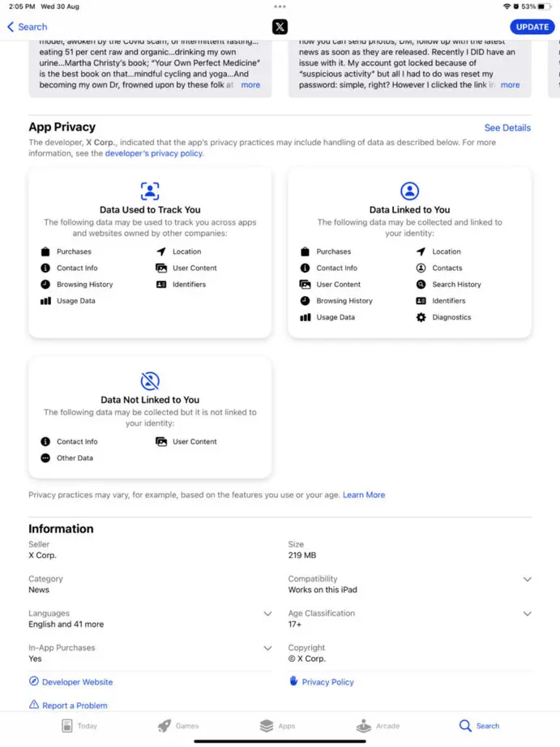Open the Arcade tab
The image size is (560, 747).
(378, 726)
